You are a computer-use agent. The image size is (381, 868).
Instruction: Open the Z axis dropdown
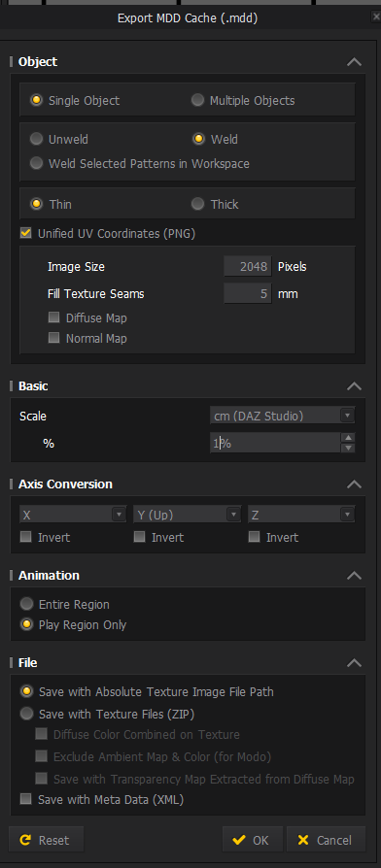point(302,515)
